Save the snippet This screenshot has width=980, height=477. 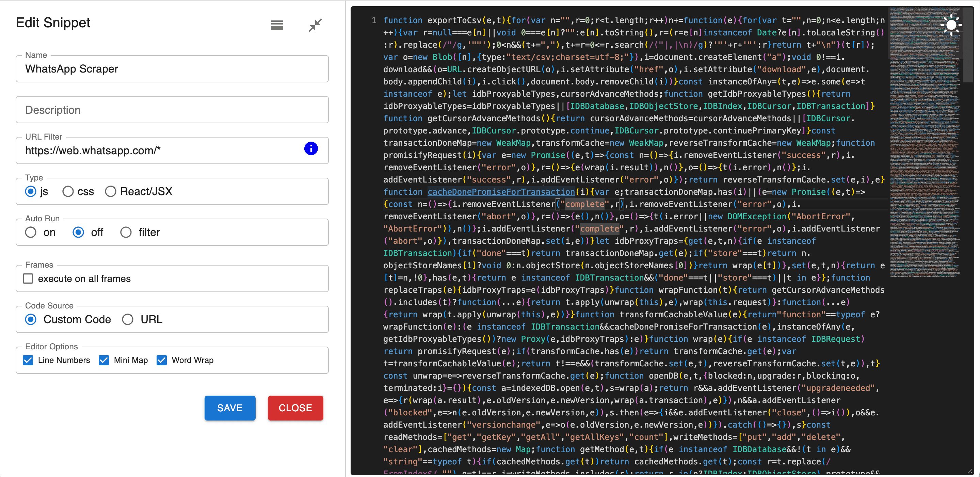point(230,408)
